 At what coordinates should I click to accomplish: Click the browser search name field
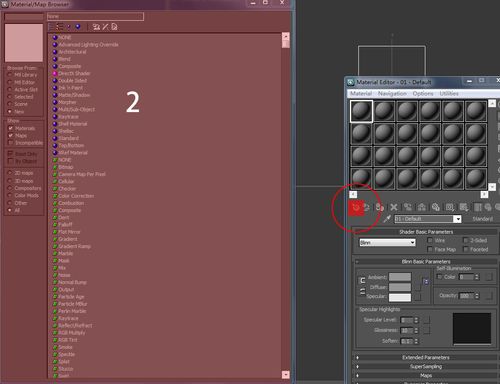95,16
